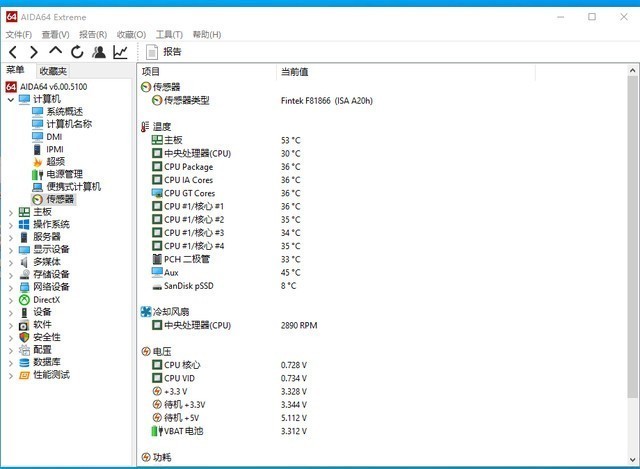Click the scrollbar up arrow
This screenshot has height=469, width=640.
tap(633, 70)
